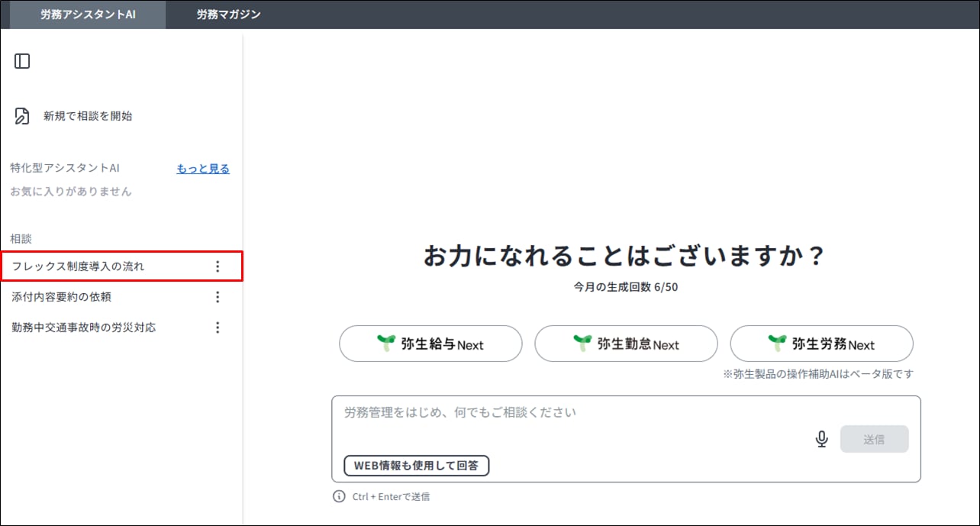Screen dimensions: 980x526
Task: Click the info icon beside Ctrl + Enter hint
Action: click(339, 496)
